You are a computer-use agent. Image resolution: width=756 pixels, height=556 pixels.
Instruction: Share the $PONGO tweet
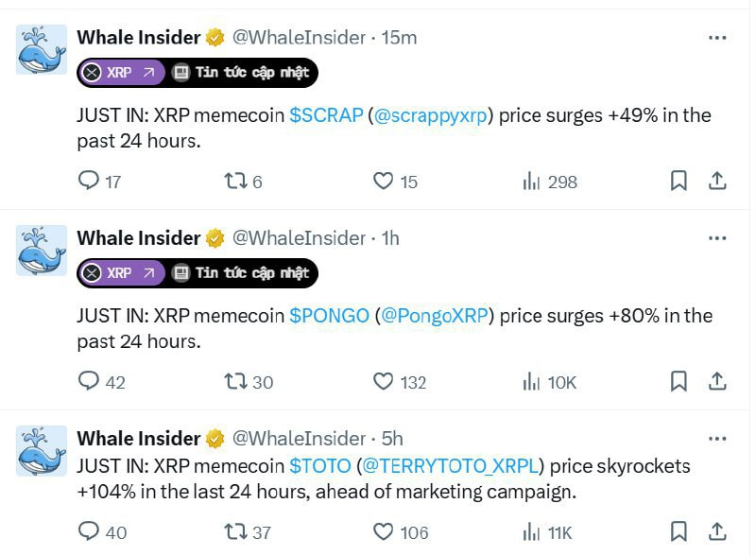click(x=716, y=382)
